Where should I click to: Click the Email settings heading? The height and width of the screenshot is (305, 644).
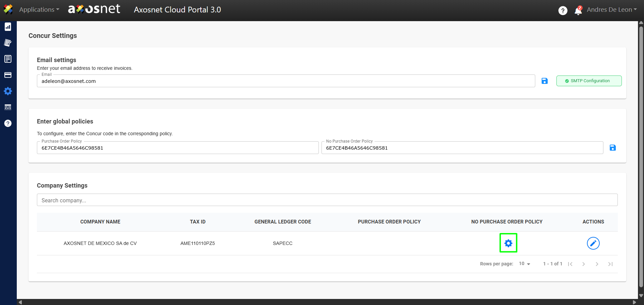[x=56, y=60]
